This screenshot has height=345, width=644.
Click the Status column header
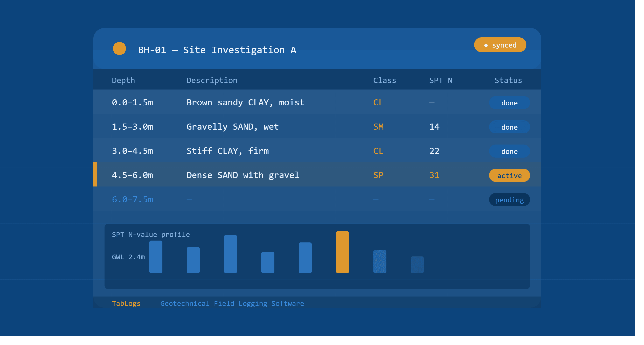[x=508, y=80]
